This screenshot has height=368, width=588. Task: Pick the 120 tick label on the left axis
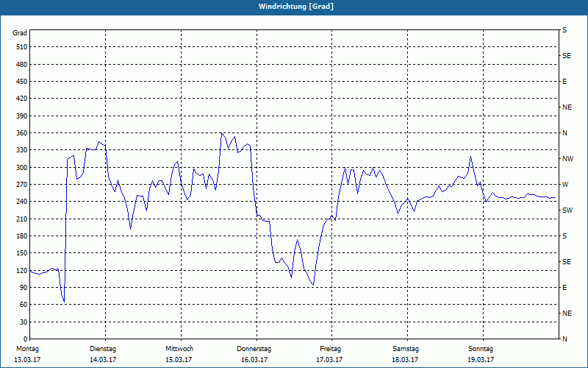point(22,270)
